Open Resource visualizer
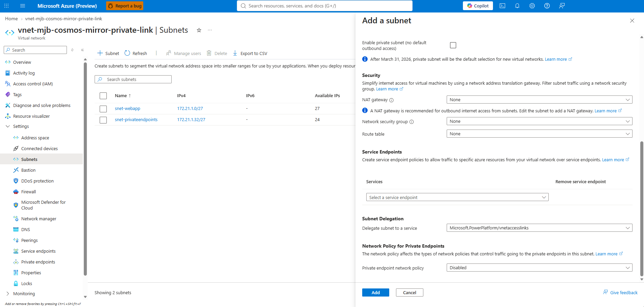This screenshot has height=307, width=644. [31, 116]
